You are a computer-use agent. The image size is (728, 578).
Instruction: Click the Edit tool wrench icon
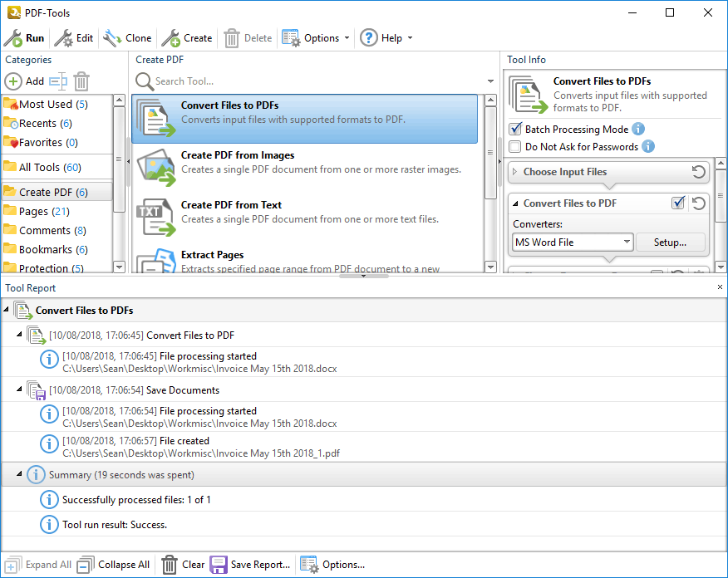tap(63, 38)
